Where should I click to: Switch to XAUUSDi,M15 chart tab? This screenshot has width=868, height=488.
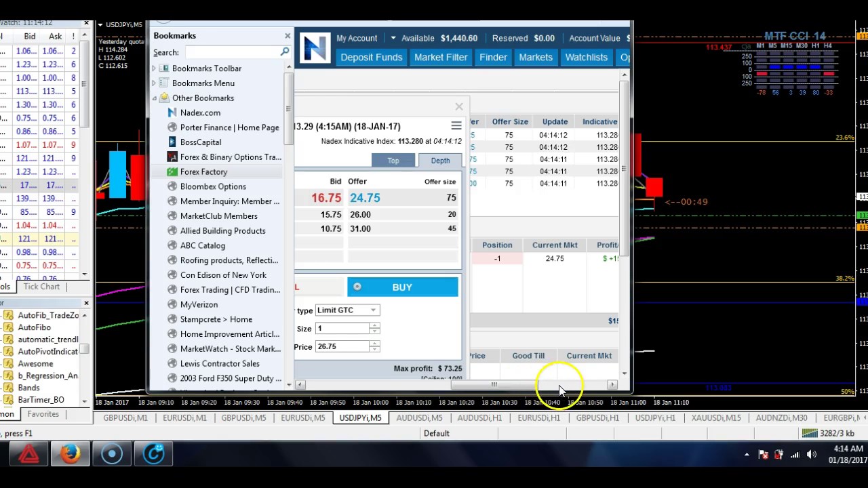pos(716,418)
